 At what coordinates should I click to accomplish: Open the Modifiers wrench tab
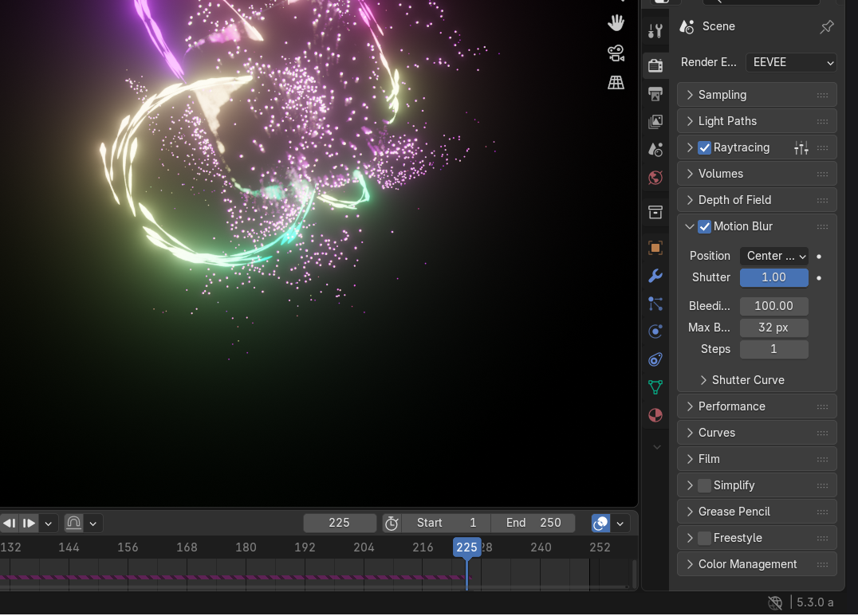[655, 276]
